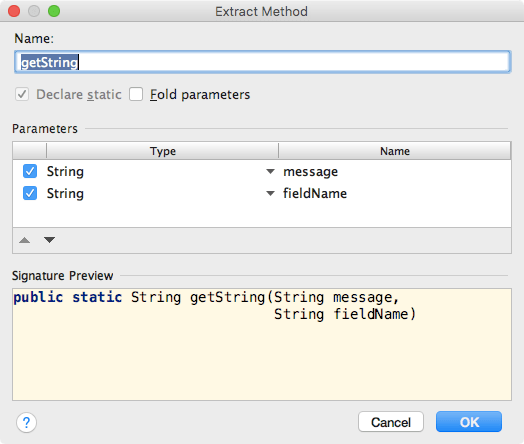
Task: Select the Name column header
Action: click(x=395, y=151)
